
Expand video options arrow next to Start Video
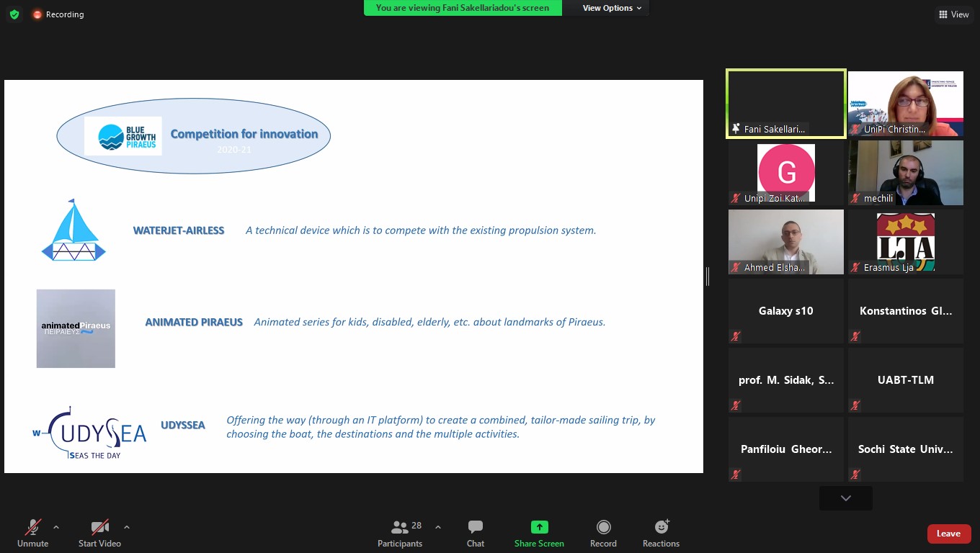[x=127, y=527]
